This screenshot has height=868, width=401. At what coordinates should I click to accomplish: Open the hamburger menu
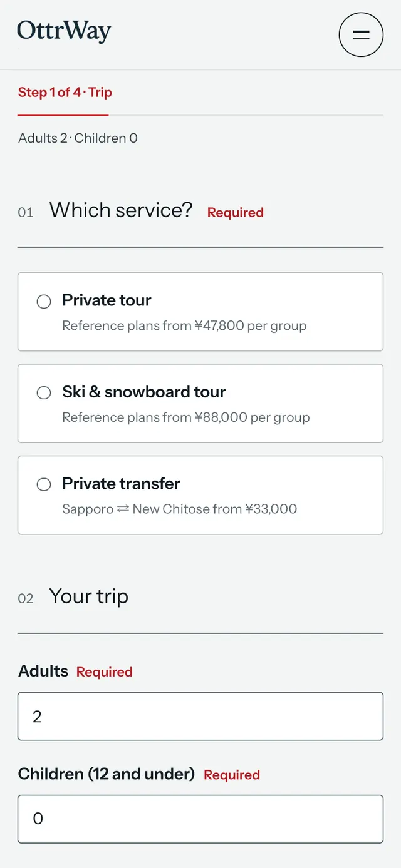click(361, 34)
